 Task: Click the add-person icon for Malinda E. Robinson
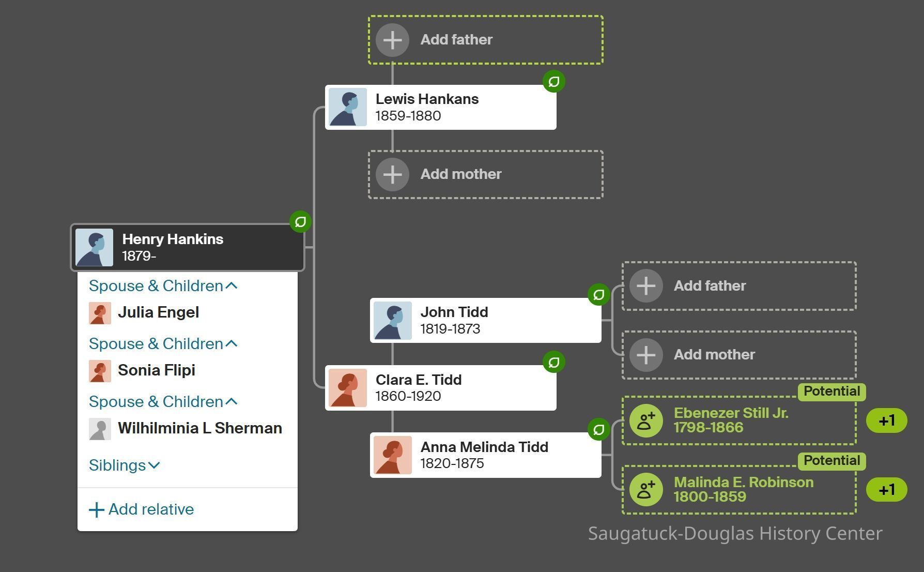(645, 490)
